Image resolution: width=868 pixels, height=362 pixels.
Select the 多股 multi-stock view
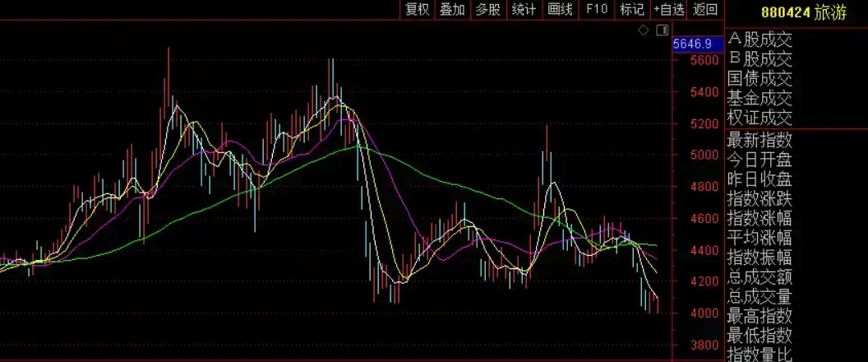(487, 9)
